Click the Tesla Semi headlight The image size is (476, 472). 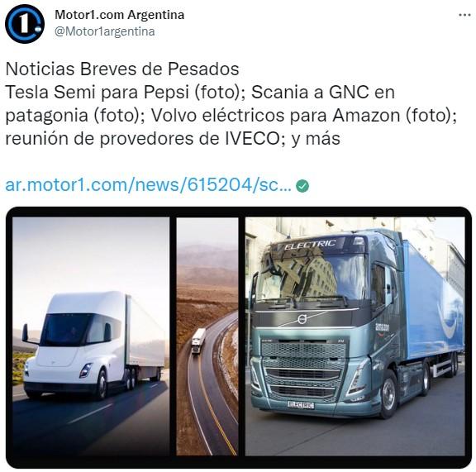coord(85,370)
